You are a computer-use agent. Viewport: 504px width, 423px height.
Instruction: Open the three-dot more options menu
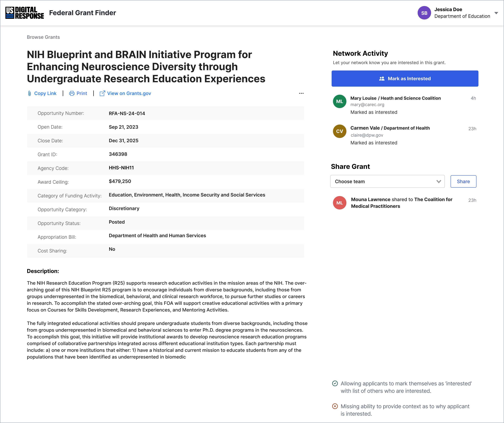301,93
